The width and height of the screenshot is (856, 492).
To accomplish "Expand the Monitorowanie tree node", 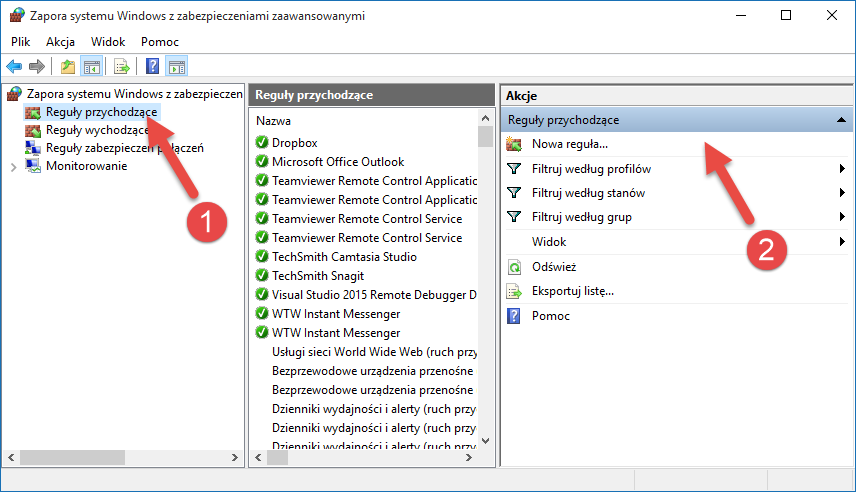I will 13,167.
